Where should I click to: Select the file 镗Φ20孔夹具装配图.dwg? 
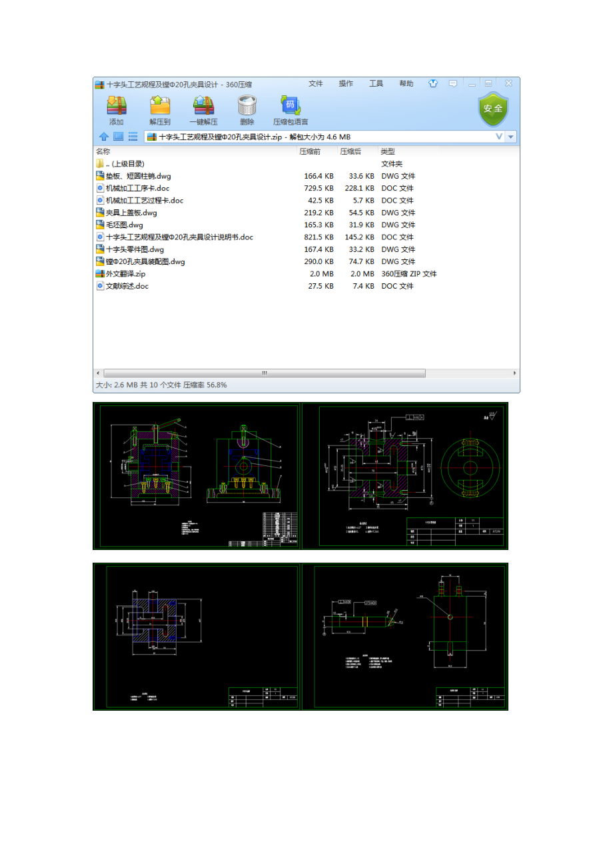click(306, 261)
